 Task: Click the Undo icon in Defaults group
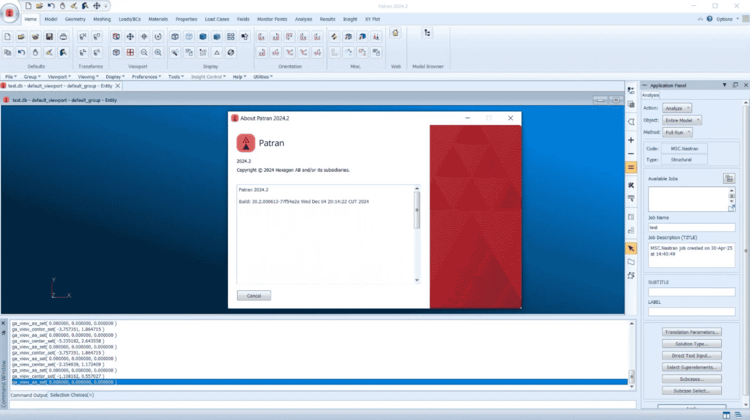[21, 52]
